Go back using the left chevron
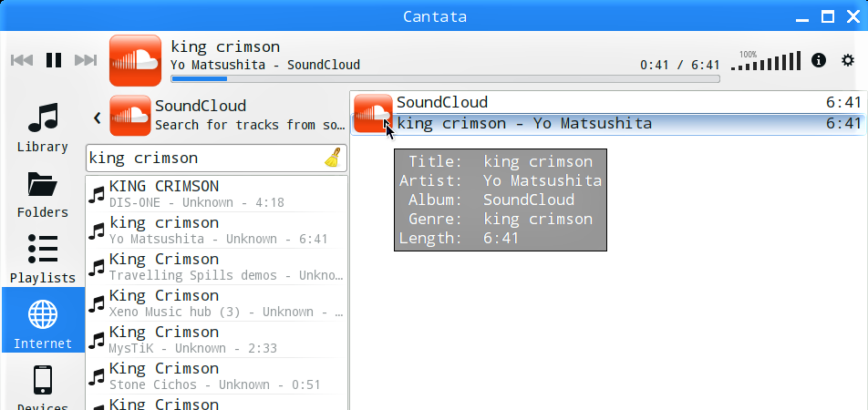 click(98, 118)
